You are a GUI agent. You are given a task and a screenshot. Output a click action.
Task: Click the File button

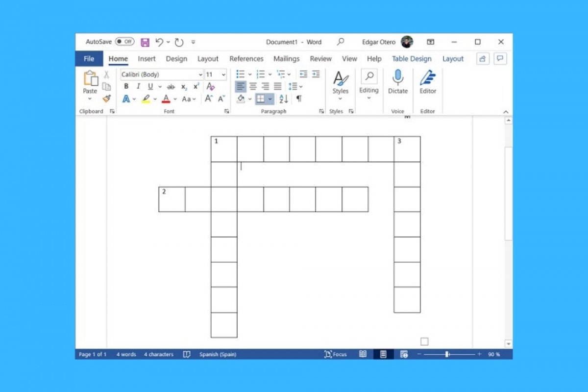coord(89,59)
